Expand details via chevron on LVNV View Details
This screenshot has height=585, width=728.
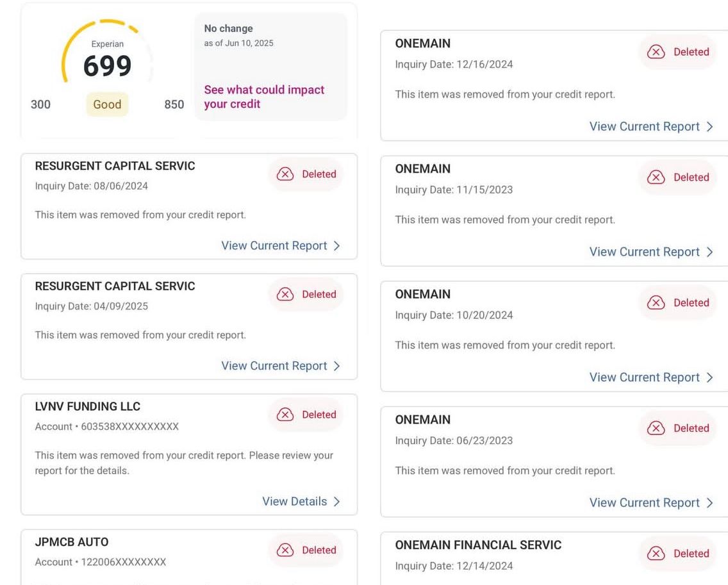tap(337, 501)
